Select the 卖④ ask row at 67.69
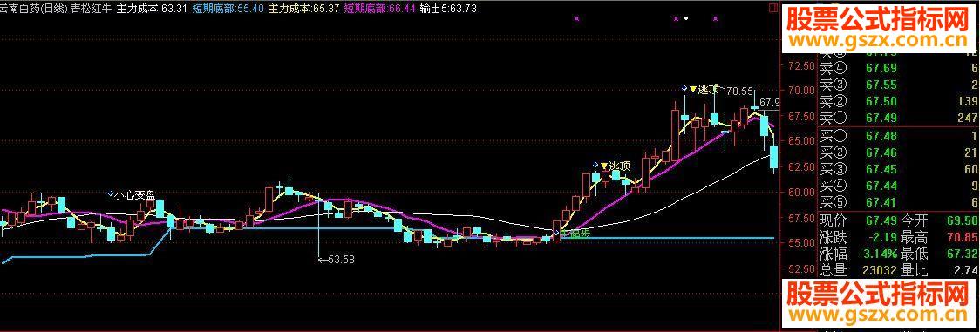 (899, 68)
